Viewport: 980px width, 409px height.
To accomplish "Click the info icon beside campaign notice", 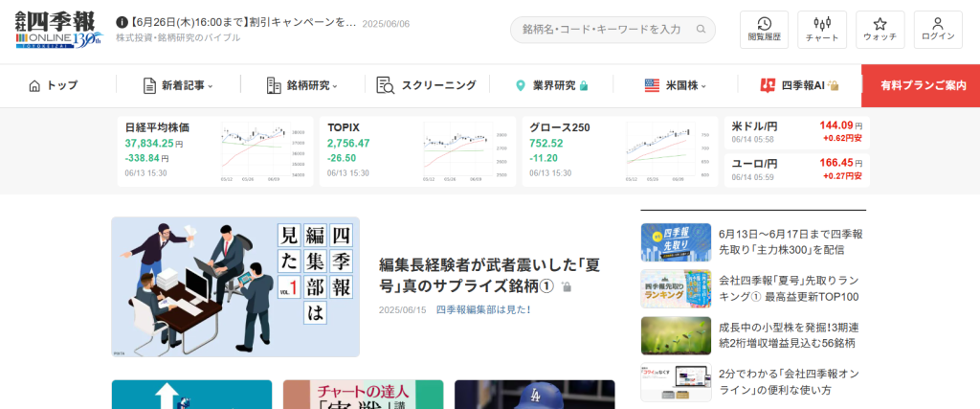I will click(x=122, y=23).
